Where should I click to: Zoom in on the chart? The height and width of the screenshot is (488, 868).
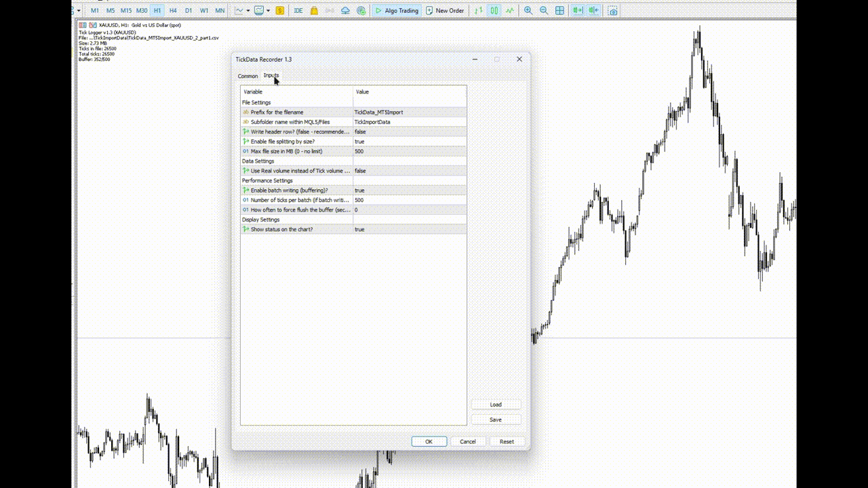tap(528, 11)
